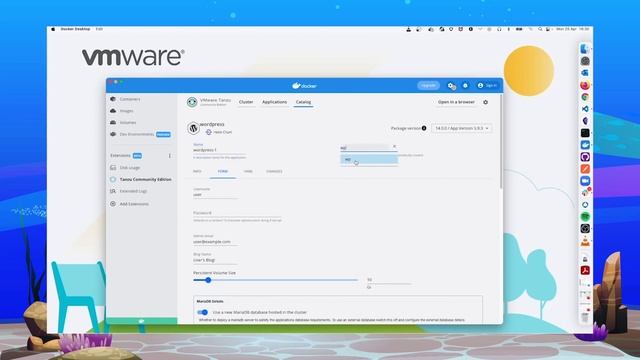Open GitHub Desktop from the dock
640x360 pixels.
point(585,157)
